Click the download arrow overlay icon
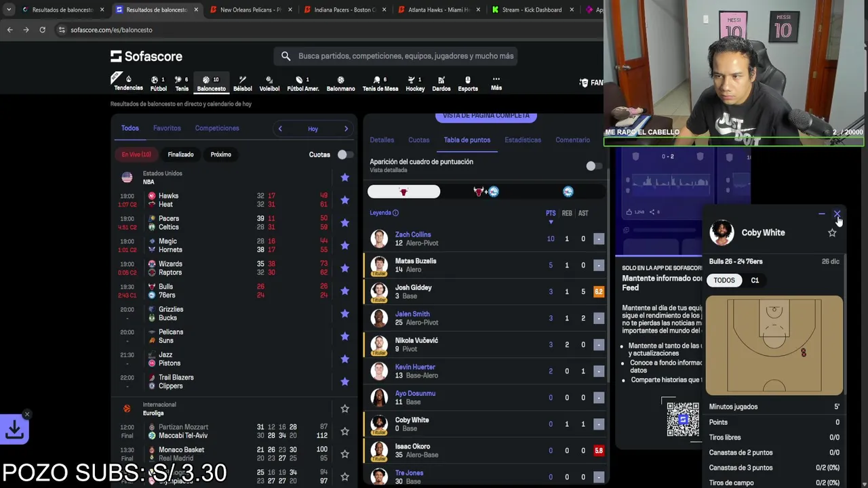The width and height of the screenshot is (868, 488). (14, 429)
